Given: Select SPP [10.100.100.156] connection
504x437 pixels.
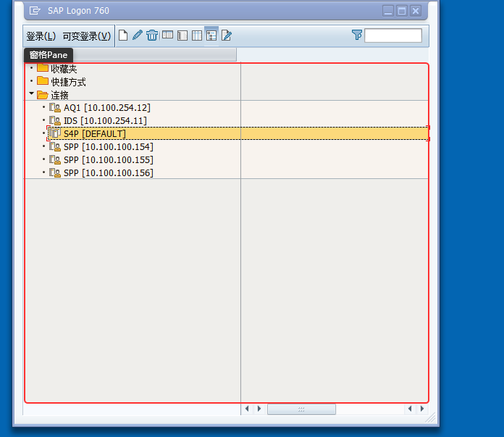Looking at the screenshot, I should click(x=109, y=172).
